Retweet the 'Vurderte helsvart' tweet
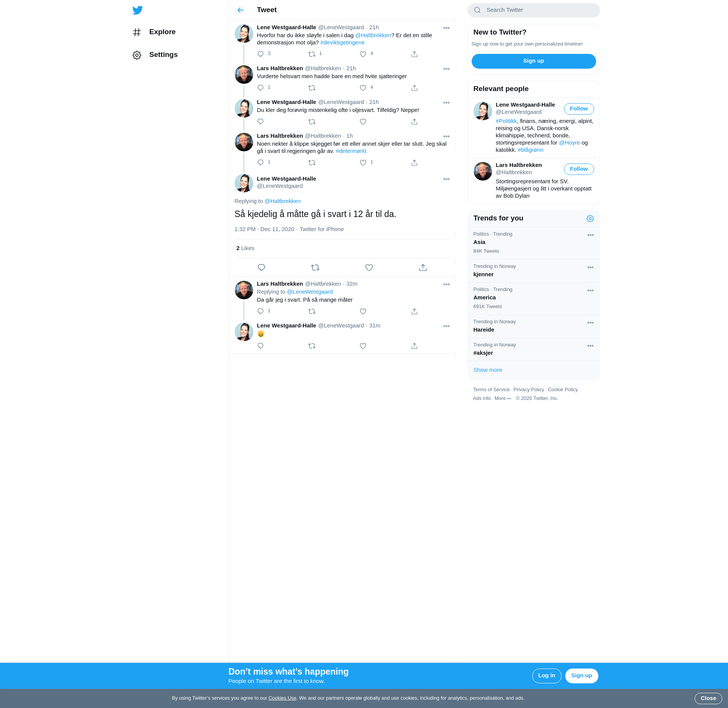The height and width of the screenshot is (708, 728). (x=312, y=88)
